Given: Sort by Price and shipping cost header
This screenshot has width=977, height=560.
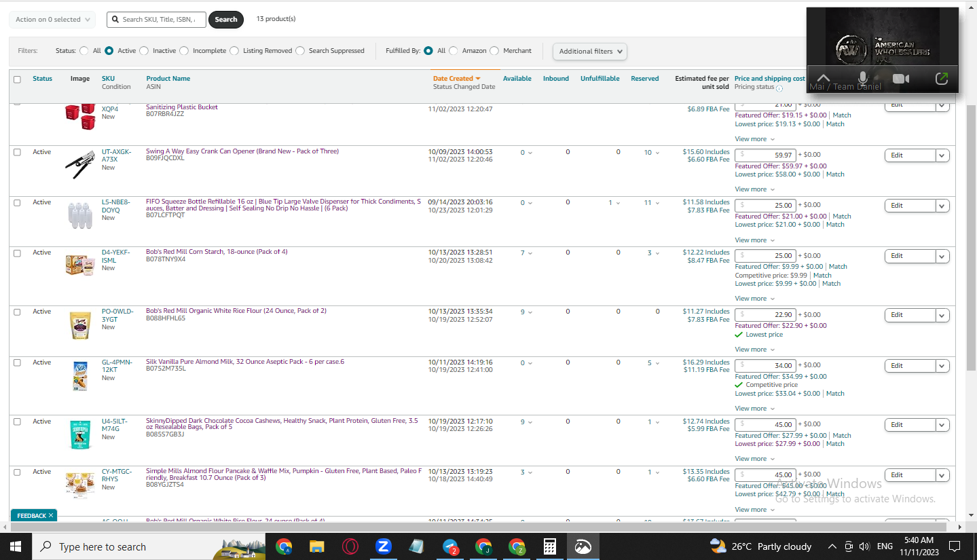Looking at the screenshot, I should pyautogui.click(x=770, y=79).
